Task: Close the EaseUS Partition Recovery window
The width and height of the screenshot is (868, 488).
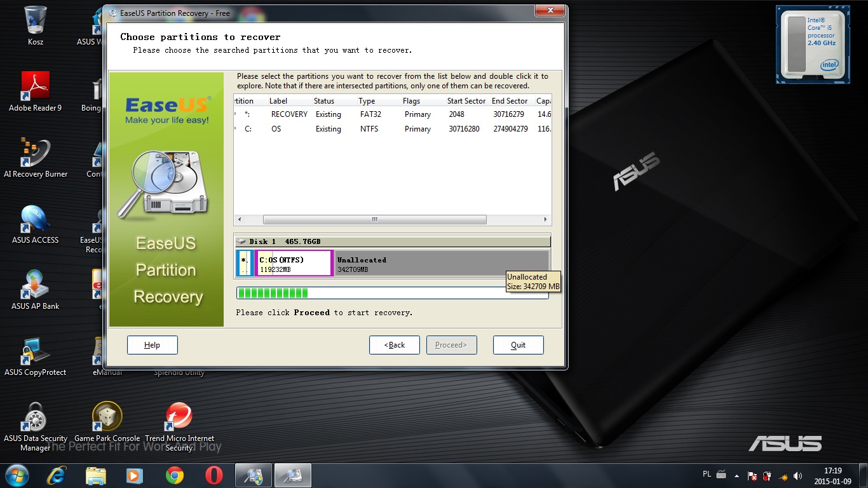Action: point(550,11)
